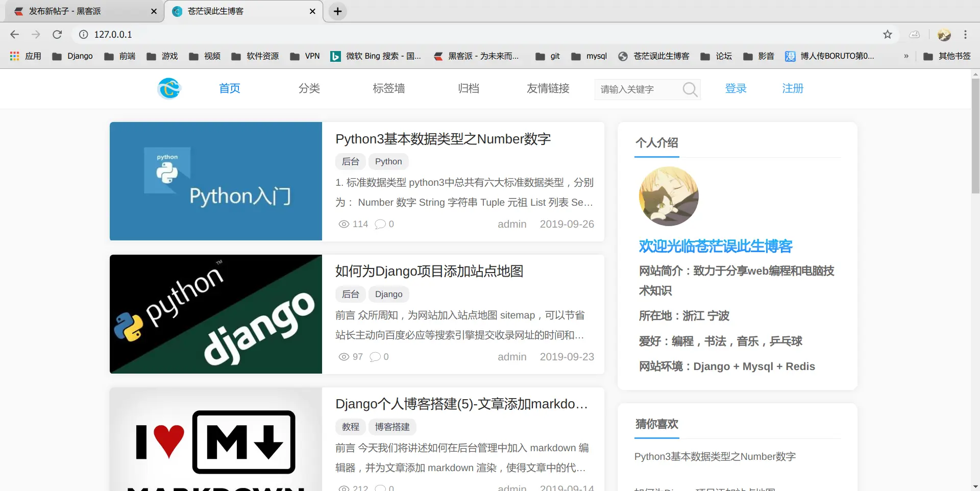Open recommended post Python3基本数据类型之Number数字

[x=715, y=456]
